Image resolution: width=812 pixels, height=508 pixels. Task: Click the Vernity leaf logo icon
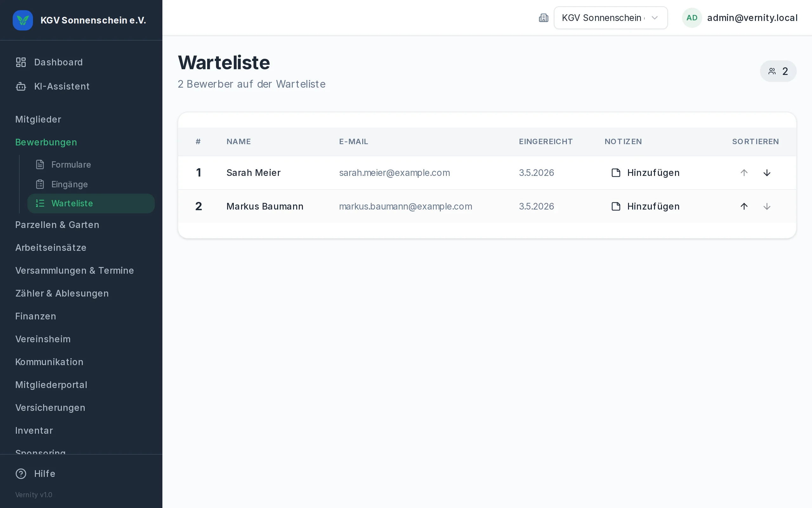point(23,20)
